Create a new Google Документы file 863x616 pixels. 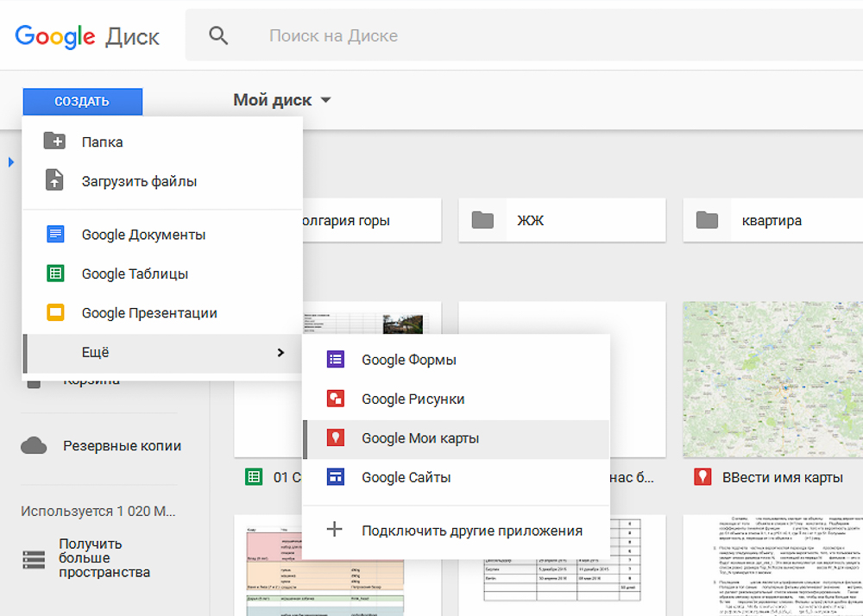162,235
